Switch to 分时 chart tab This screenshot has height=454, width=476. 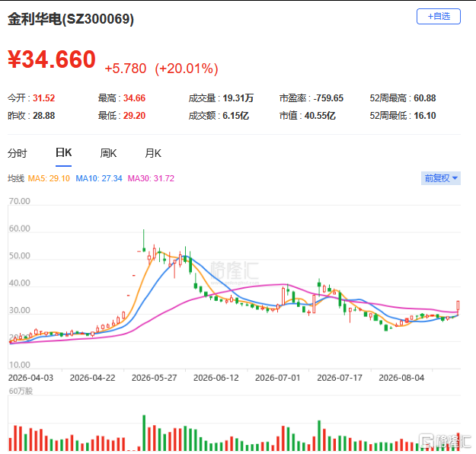[18, 153]
